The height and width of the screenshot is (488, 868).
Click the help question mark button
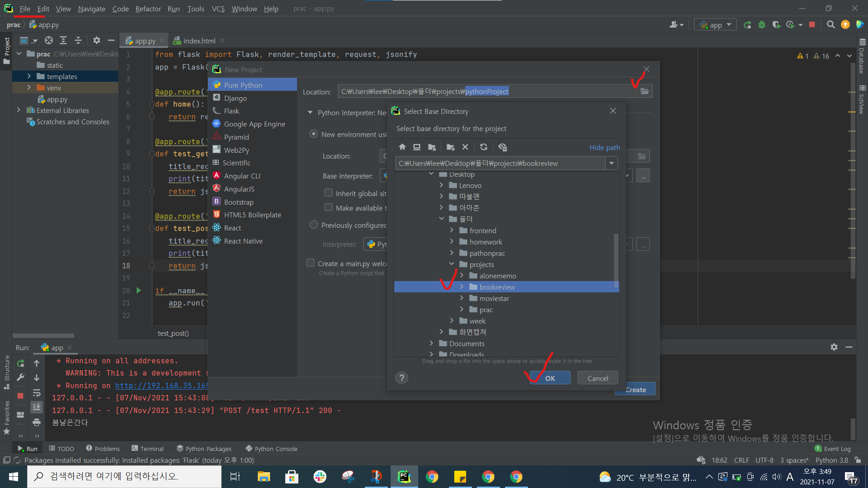(x=401, y=378)
